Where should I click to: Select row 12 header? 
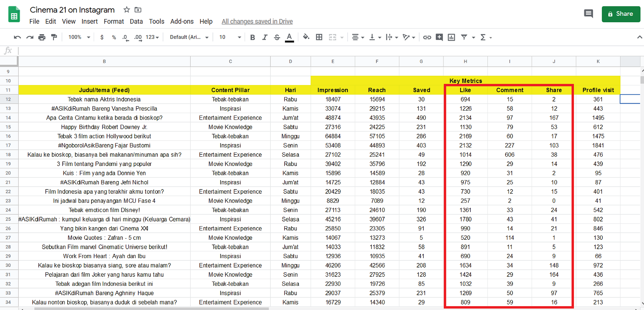(x=8, y=99)
